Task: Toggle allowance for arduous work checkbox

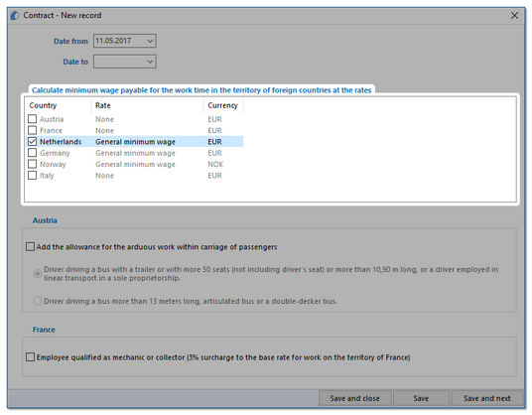Action: (30, 246)
